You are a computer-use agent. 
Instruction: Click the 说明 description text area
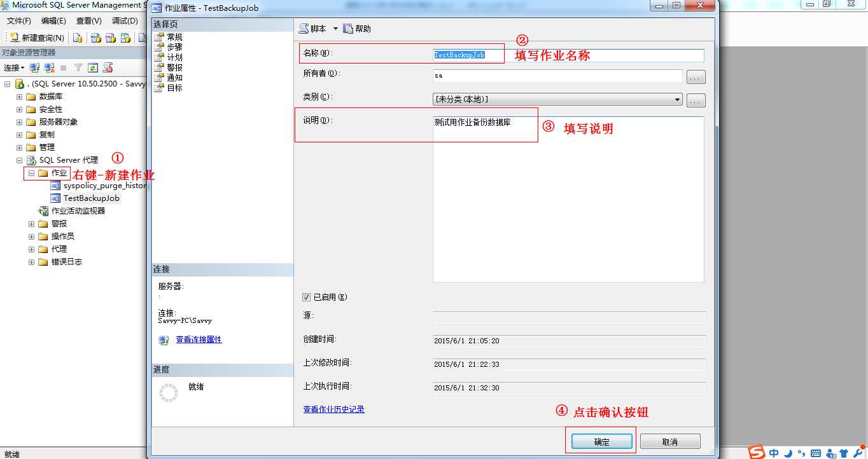[568, 199]
